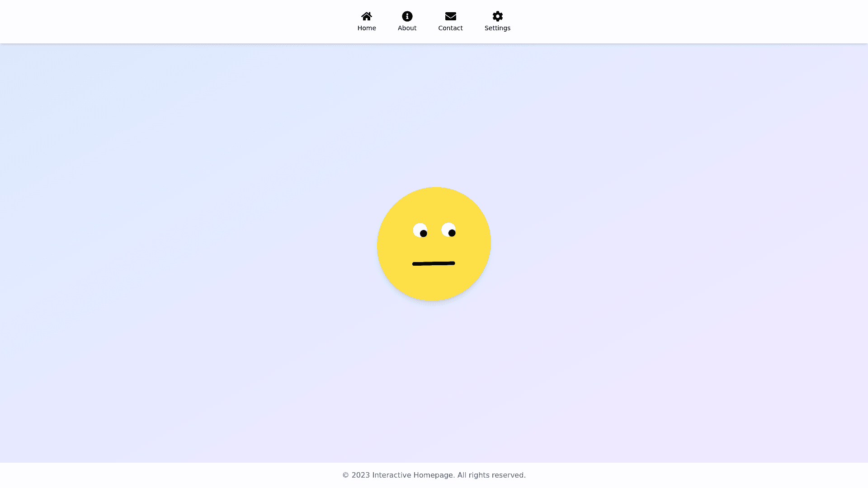Screen dimensions: 868x488
Task: Click the black pupil of the right eye
Action: point(452,233)
